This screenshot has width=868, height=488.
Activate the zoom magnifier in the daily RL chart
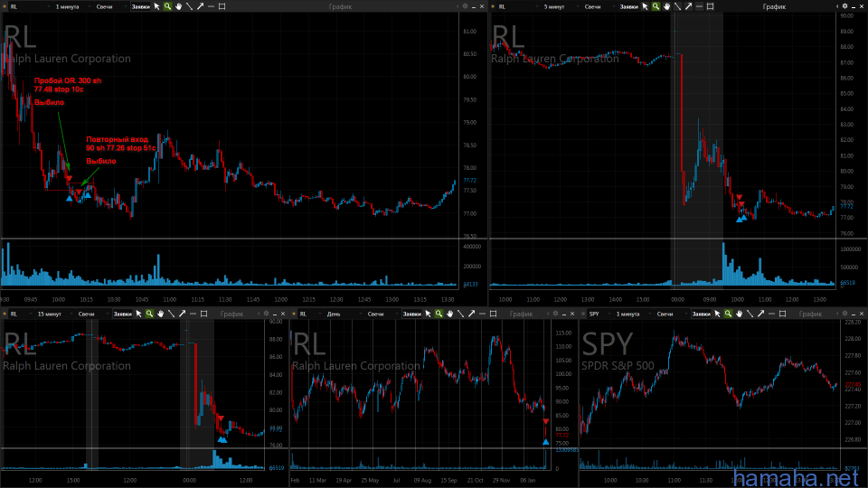tap(439, 314)
